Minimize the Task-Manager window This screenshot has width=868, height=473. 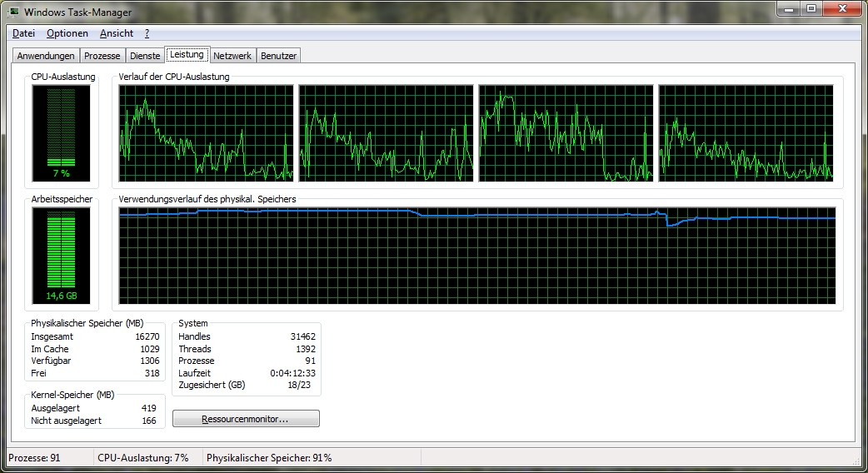click(789, 9)
